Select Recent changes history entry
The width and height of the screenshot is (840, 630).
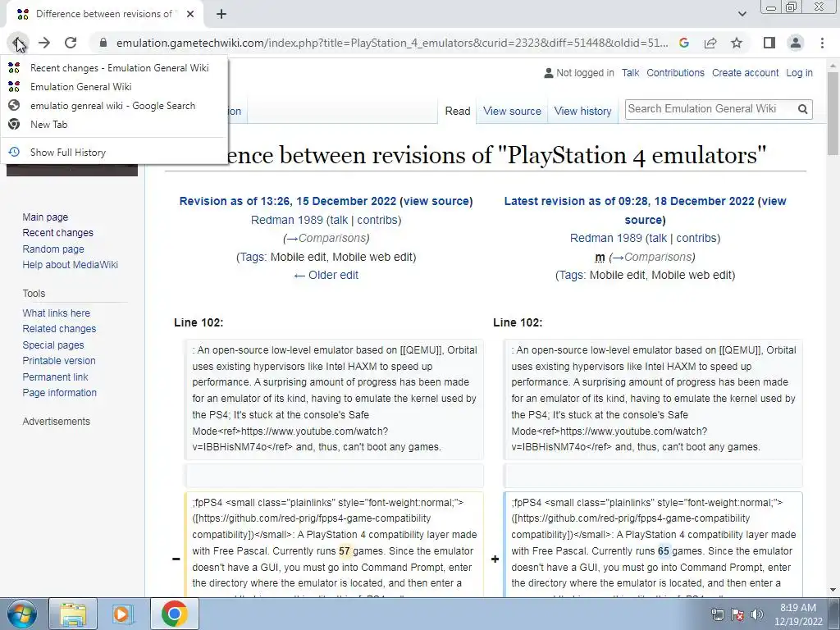[114, 68]
